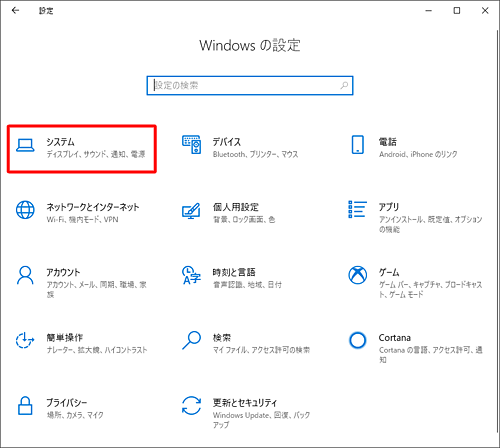Click the マイ ファイル、アクセス許可の検索 description
The width and height of the screenshot is (500, 448).
click(261, 350)
